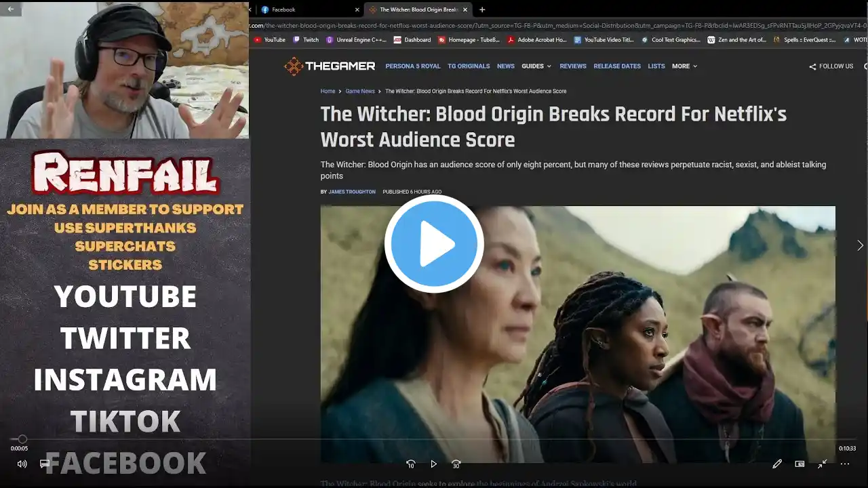Image resolution: width=868 pixels, height=488 pixels.
Task: Skip back 10 seconds
Action: pos(410,464)
